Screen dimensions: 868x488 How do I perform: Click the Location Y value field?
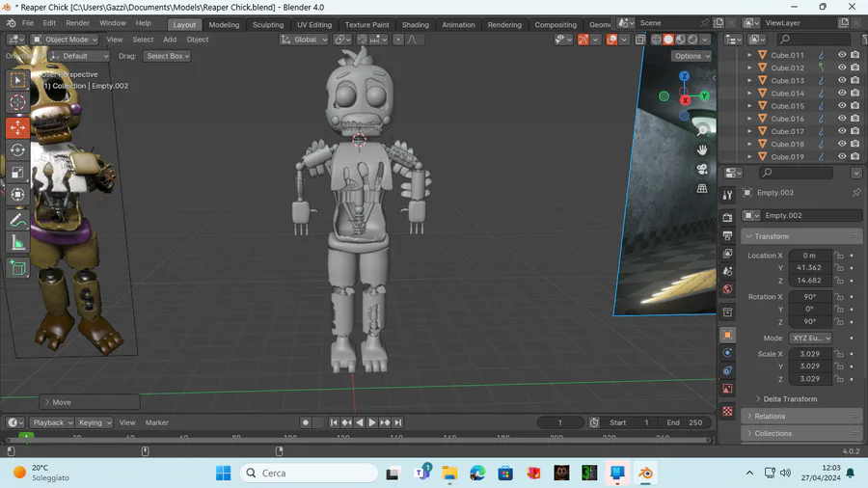[809, 268]
